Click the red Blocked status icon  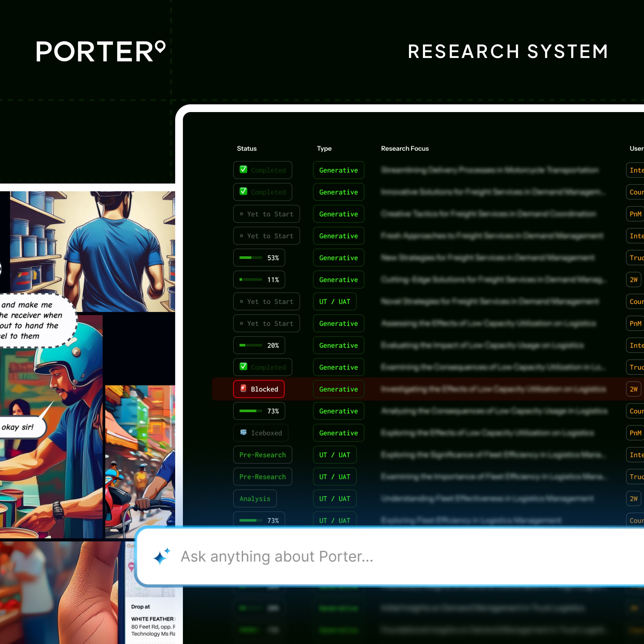pos(243,388)
